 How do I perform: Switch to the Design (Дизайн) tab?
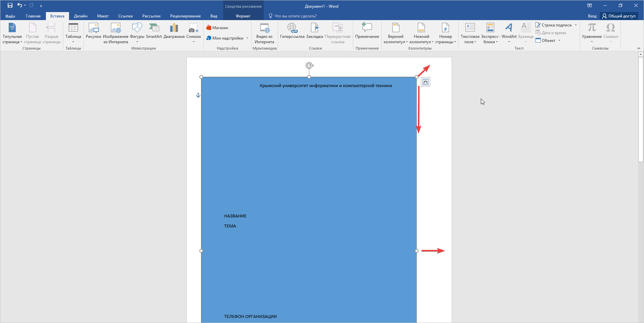(81, 16)
